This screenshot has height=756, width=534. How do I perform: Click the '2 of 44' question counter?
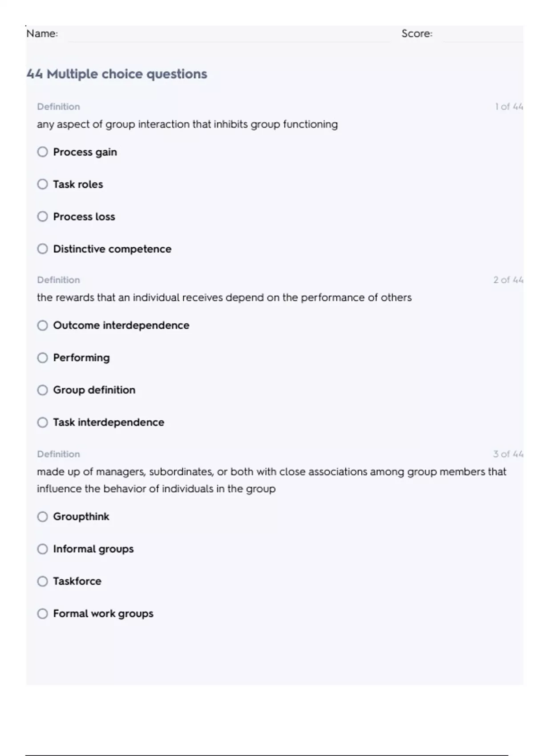[x=508, y=280]
